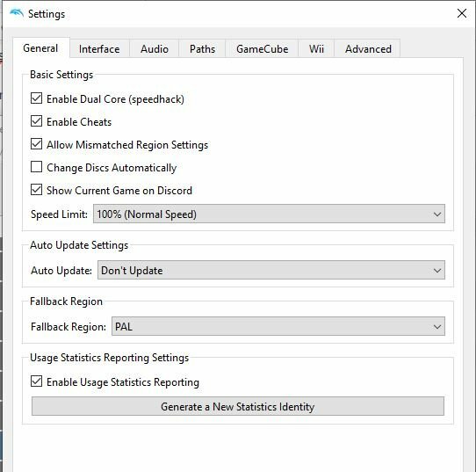The height and width of the screenshot is (472, 476).
Task: Click the Auto Update label text
Action: 61,271
